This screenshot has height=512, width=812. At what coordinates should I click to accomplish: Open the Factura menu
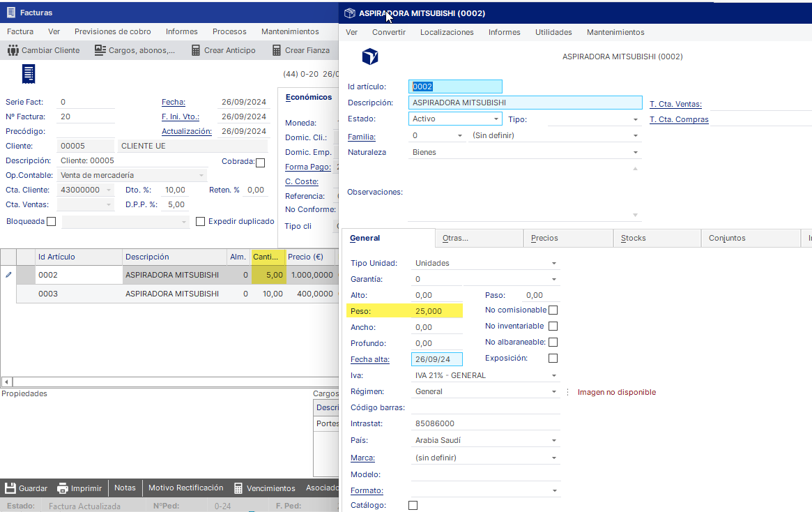[20, 31]
